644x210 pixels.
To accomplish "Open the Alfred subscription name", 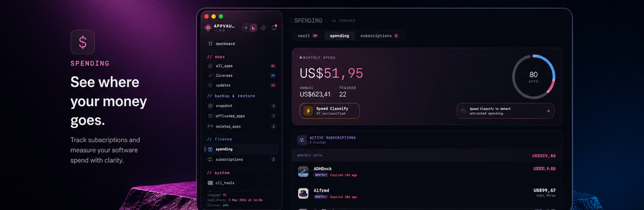I will pos(321,191).
